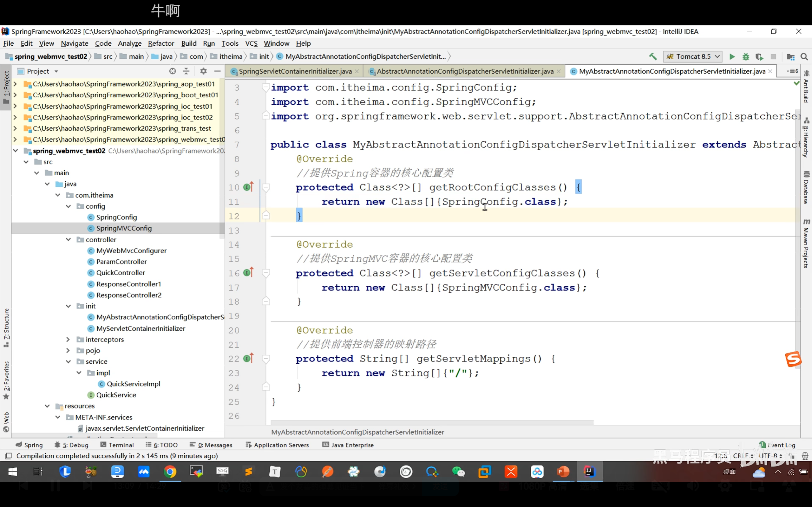Expand the interceptors package
This screenshot has width=812, height=507.
coord(69,339)
